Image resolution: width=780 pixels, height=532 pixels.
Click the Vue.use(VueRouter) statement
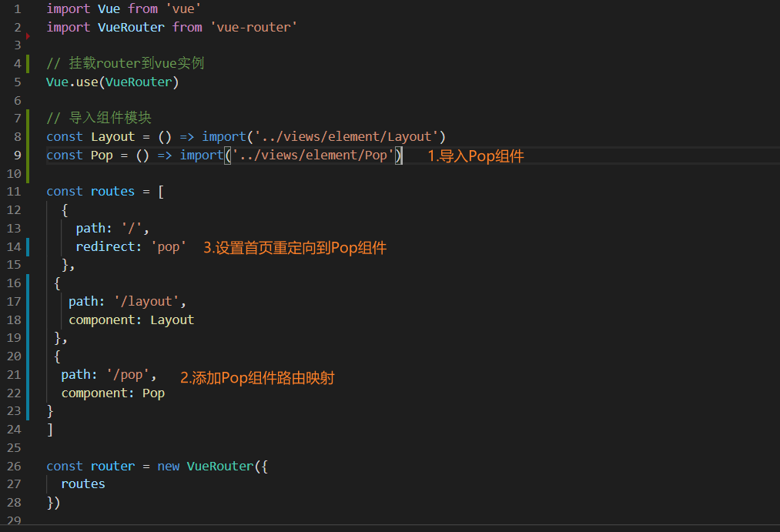[112, 82]
